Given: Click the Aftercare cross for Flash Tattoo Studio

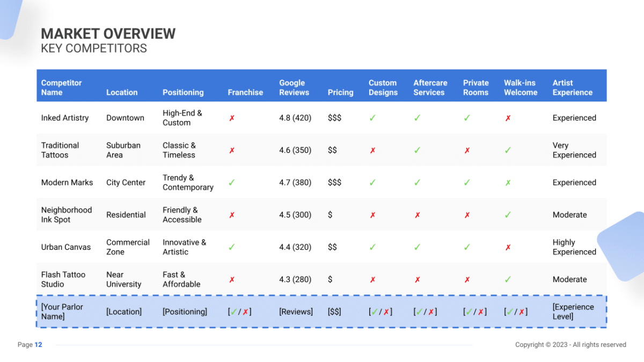Looking at the screenshot, I should click(417, 279).
